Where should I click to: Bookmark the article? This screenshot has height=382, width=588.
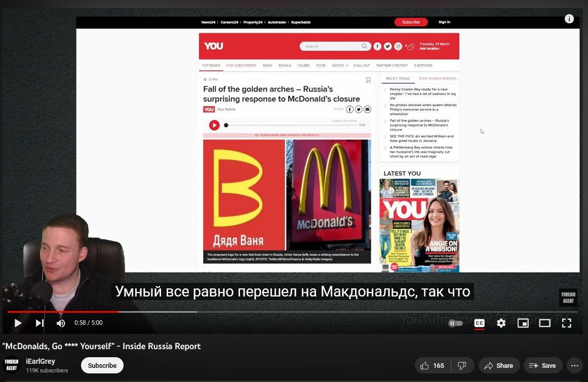[x=368, y=80]
